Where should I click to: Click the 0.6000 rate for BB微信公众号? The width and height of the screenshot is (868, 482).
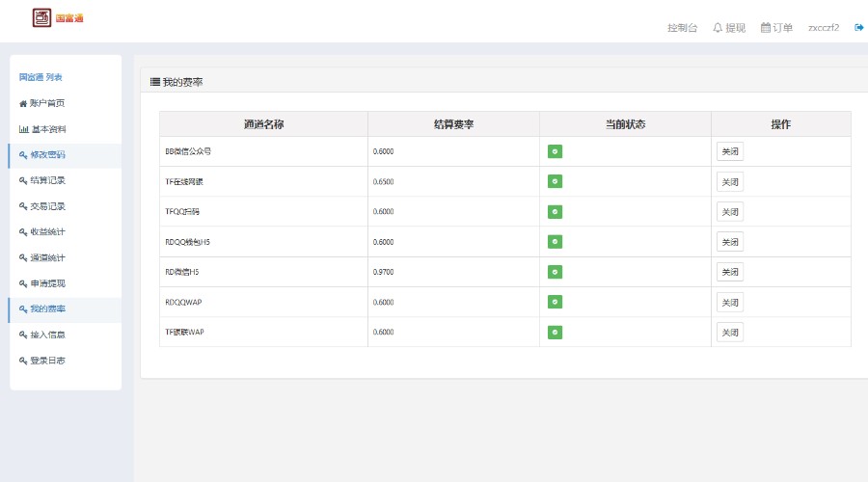383,151
